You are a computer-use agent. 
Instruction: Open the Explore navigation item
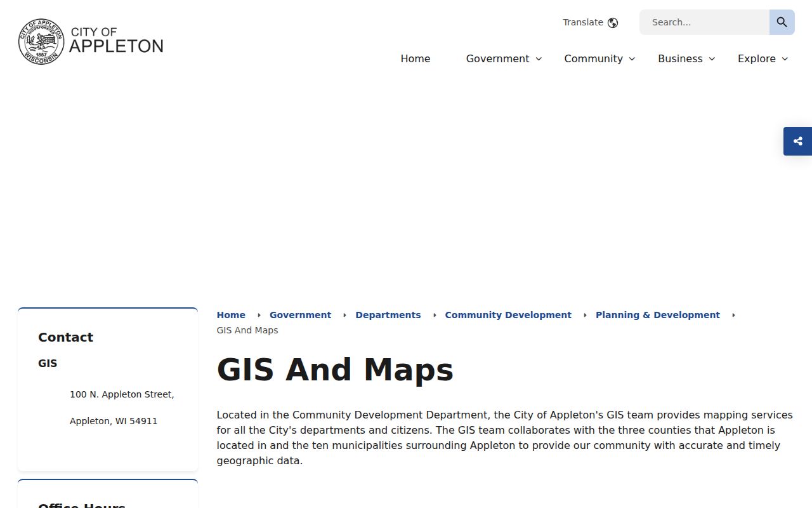(756, 58)
